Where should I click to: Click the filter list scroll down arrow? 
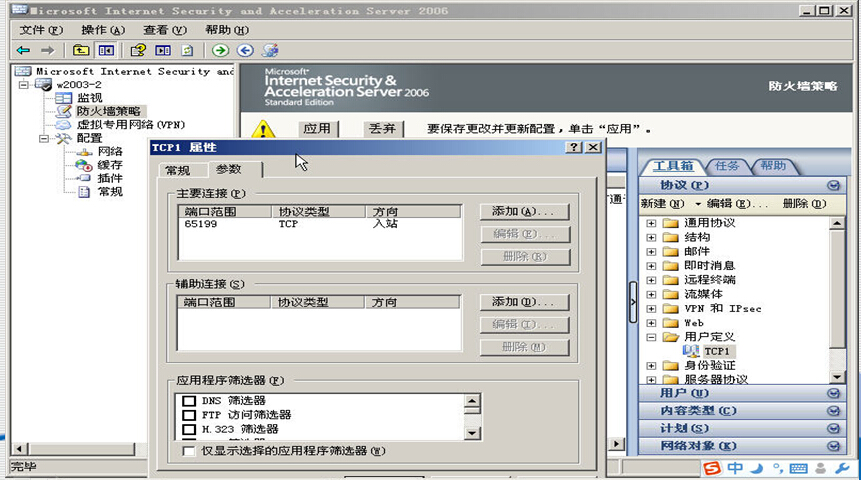tap(470, 435)
